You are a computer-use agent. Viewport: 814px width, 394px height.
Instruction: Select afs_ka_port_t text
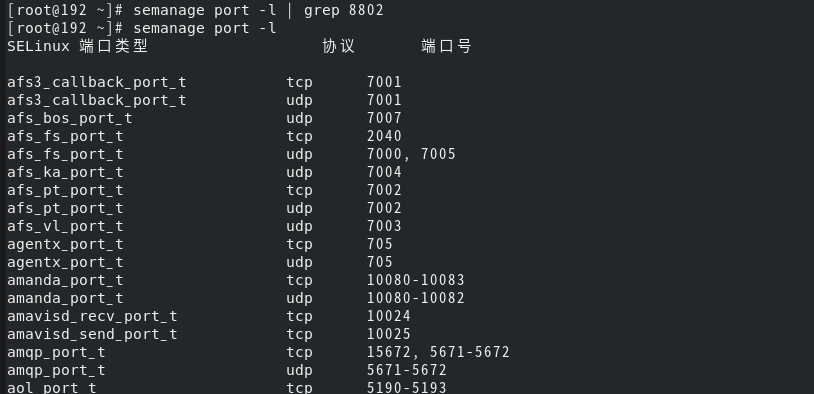pos(65,172)
